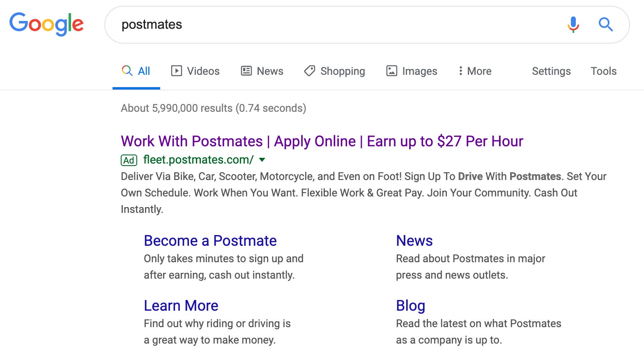Start voice search with microphone icon
This screenshot has width=644, height=360.
pyautogui.click(x=573, y=25)
